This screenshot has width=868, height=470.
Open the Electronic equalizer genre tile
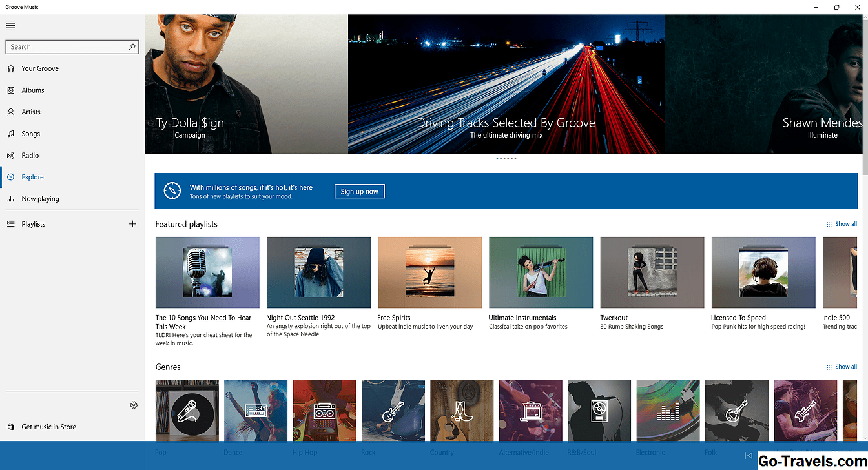[x=668, y=411]
